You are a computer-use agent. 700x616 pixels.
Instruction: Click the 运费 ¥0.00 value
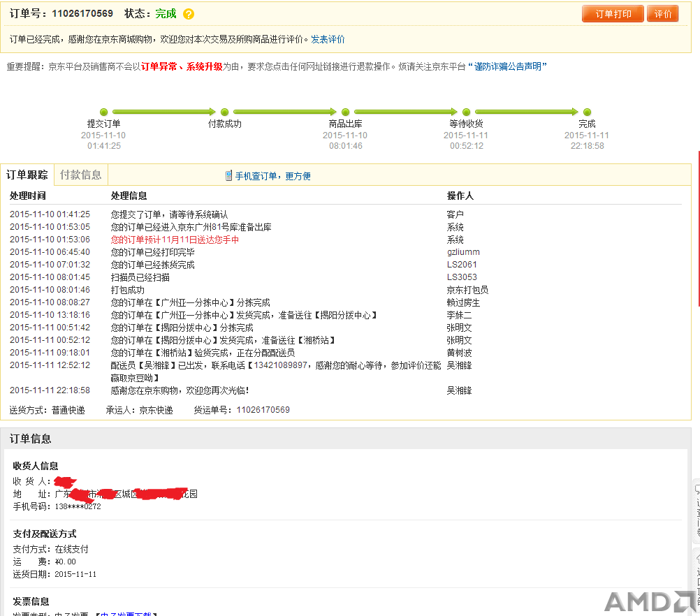[x=65, y=562]
